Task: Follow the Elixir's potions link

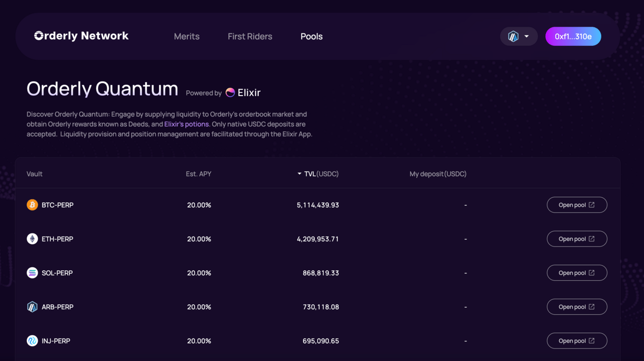Action: (186, 124)
